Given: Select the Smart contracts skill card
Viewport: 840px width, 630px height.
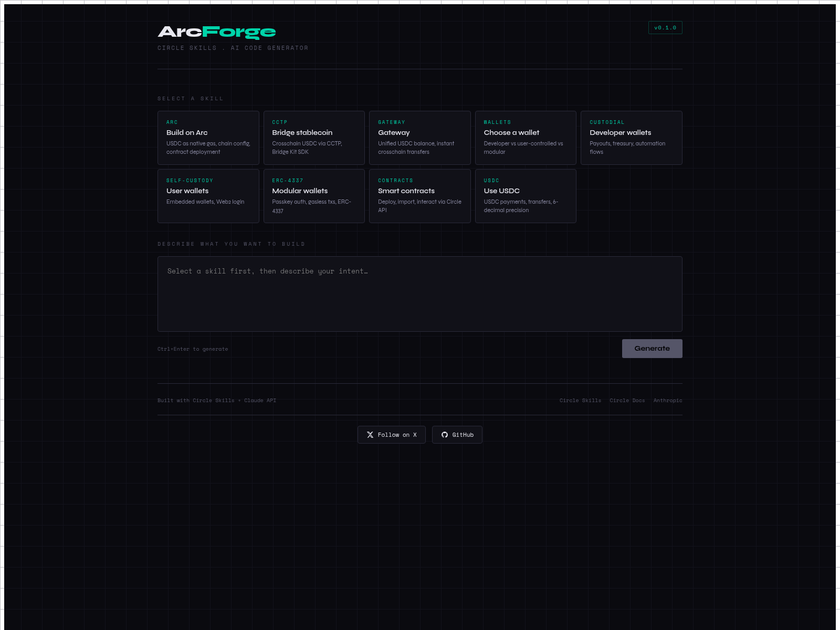Looking at the screenshot, I should coord(420,196).
